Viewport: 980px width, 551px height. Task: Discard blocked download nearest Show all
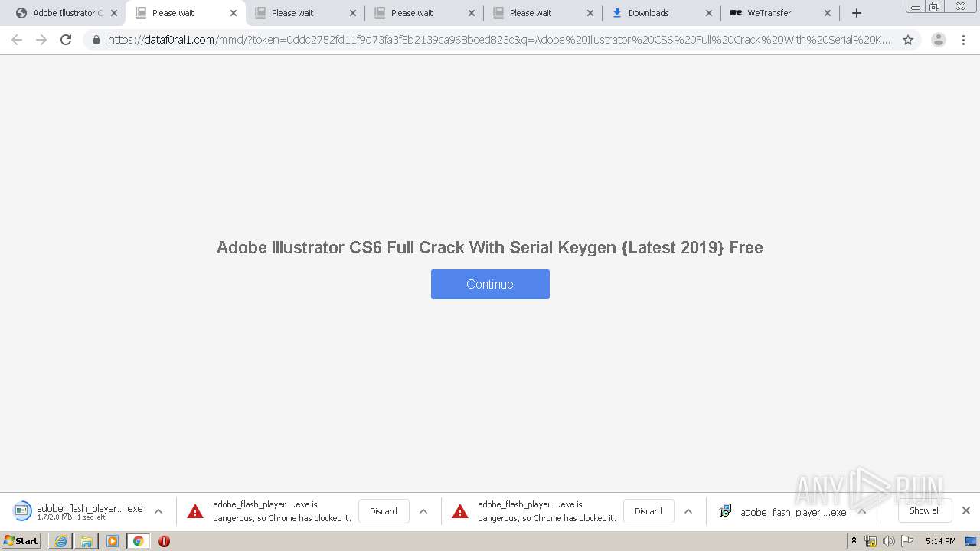point(648,511)
